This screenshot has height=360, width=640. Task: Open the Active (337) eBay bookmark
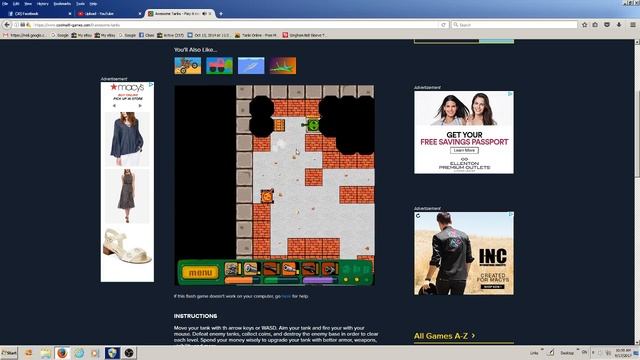[x=171, y=35]
